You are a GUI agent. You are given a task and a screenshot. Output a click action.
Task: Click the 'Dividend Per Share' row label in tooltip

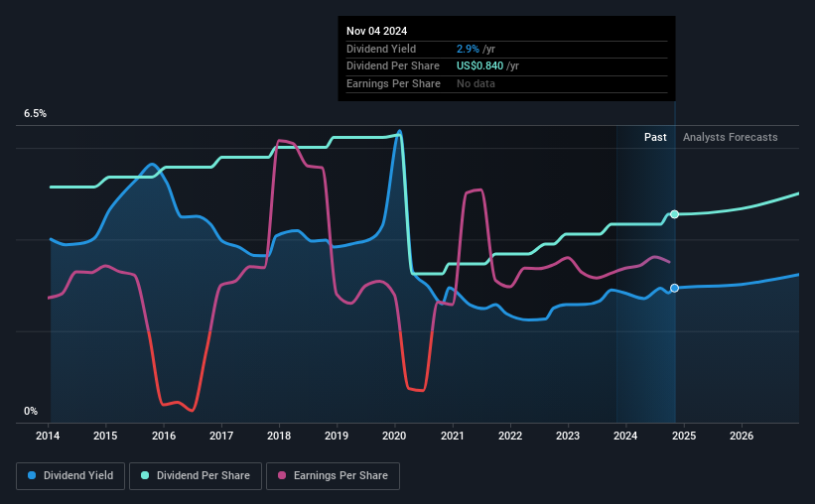[392, 66]
